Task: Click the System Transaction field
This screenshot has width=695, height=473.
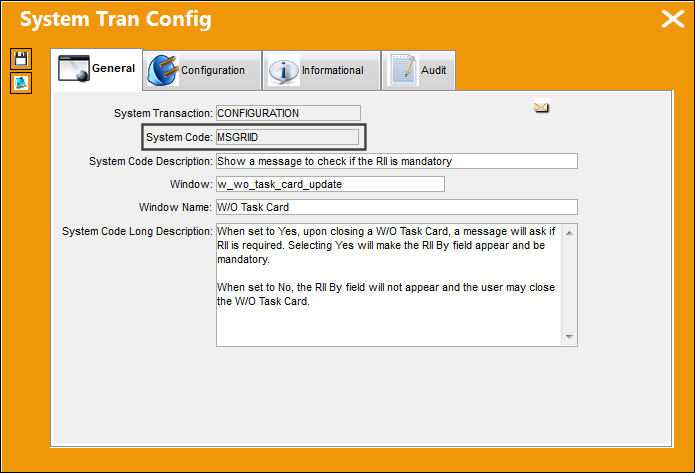Action: (x=288, y=113)
